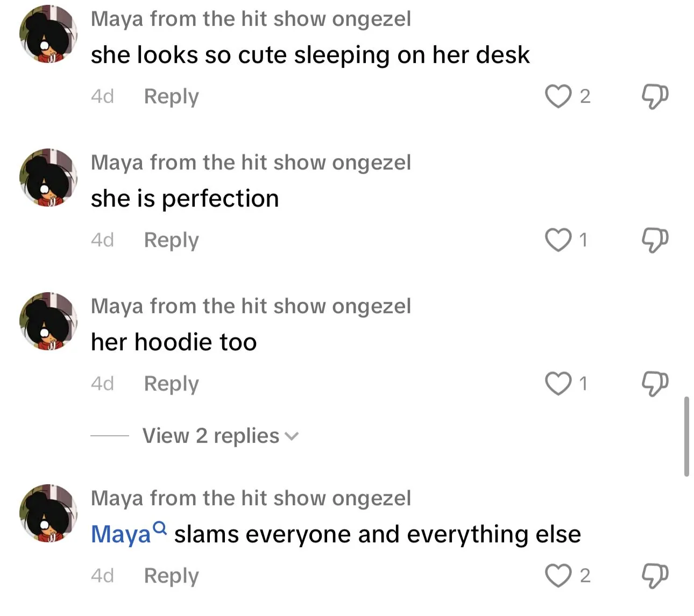This screenshot has width=694, height=616.
Task: Click username above "her hoodie too"
Action: [251, 306]
